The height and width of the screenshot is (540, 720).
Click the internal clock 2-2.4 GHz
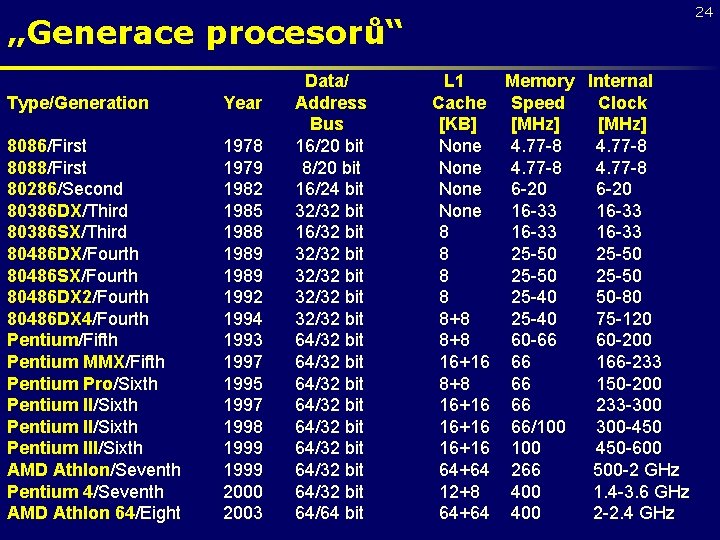(x=634, y=513)
